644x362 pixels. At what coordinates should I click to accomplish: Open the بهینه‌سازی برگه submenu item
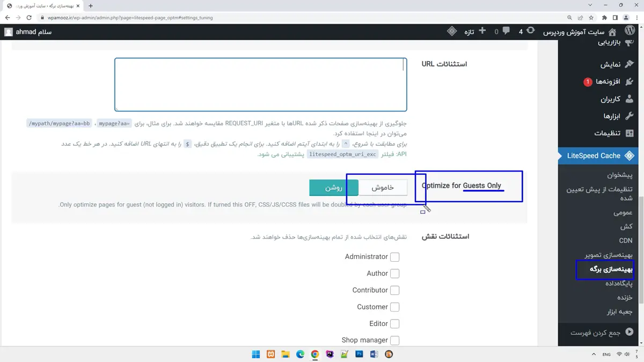click(611, 269)
